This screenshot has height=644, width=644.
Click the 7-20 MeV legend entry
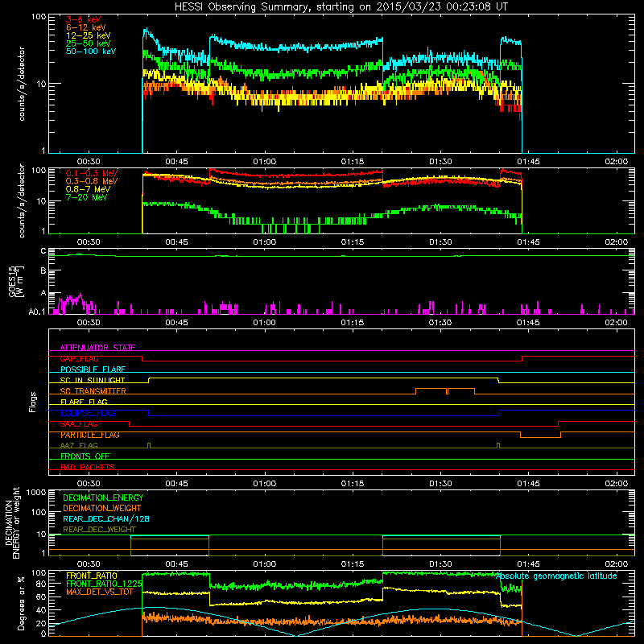87,197
